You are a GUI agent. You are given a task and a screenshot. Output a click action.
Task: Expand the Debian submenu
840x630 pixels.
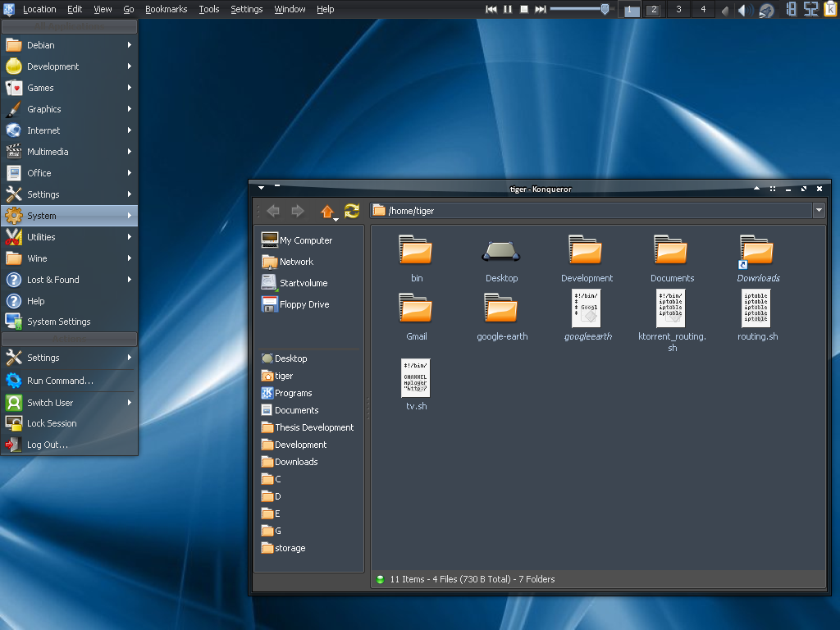point(69,45)
